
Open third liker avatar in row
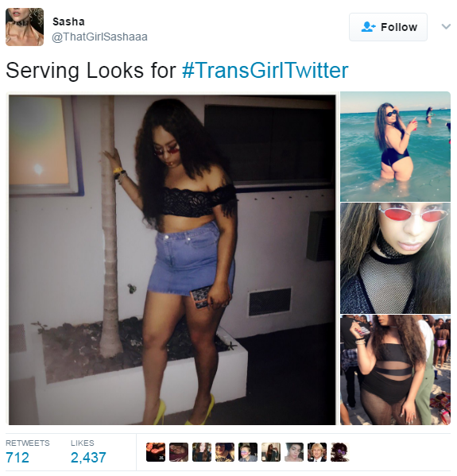click(202, 452)
